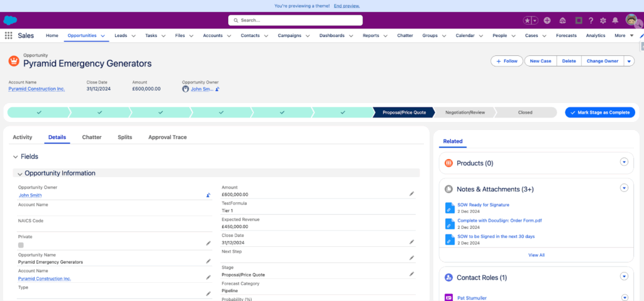Click the Help question mark icon
Screen dimensions: 644x301
tap(591, 20)
